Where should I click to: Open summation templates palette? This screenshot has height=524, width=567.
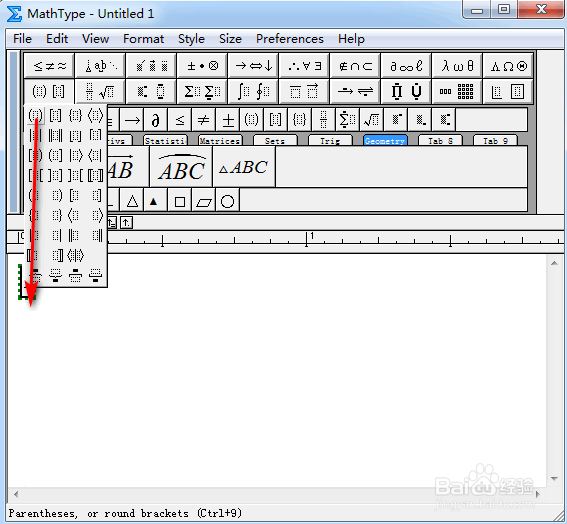click(x=202, y=91)
